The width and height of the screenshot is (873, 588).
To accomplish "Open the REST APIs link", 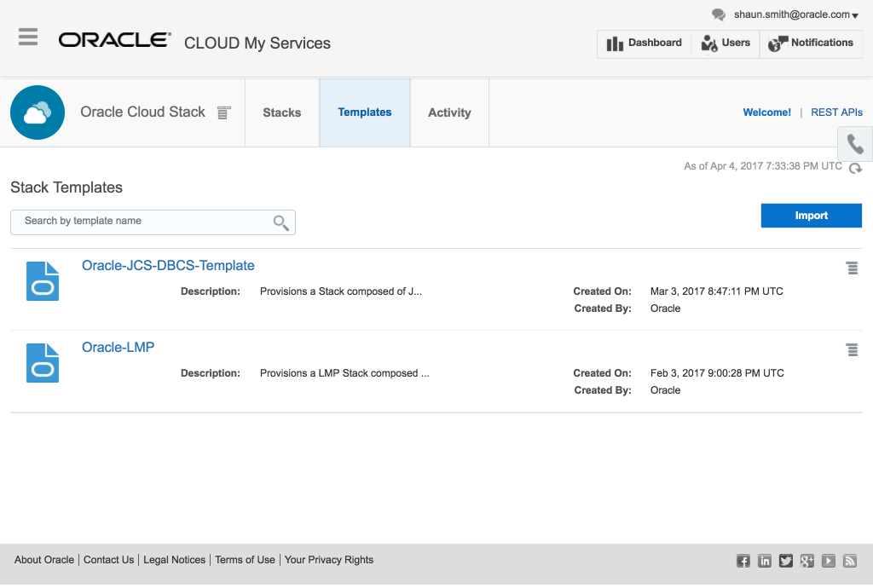I will click(836, 112).
